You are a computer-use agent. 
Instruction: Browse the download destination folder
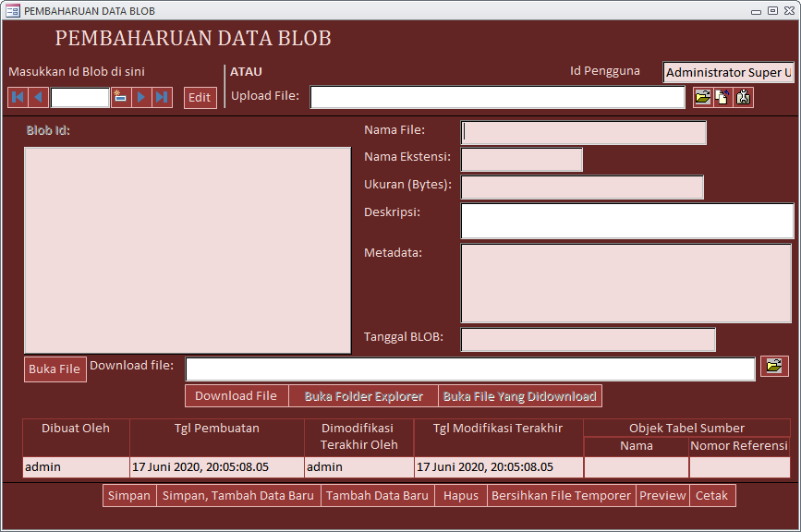772,369
